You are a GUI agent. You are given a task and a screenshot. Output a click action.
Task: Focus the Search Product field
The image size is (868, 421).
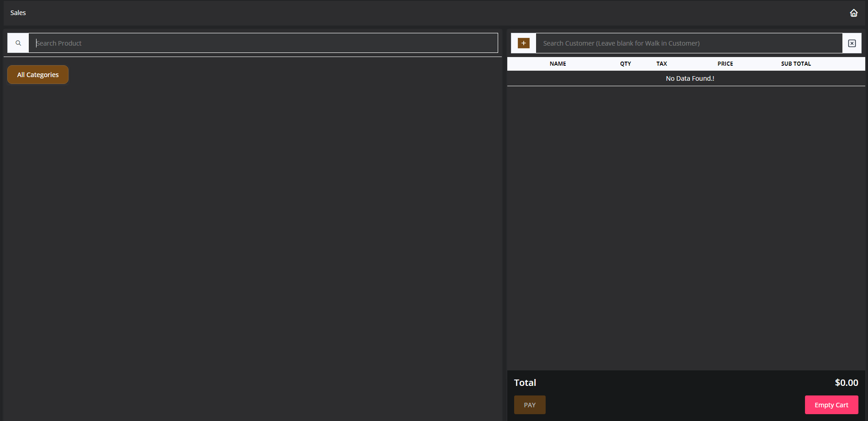[x=263, y=43]
